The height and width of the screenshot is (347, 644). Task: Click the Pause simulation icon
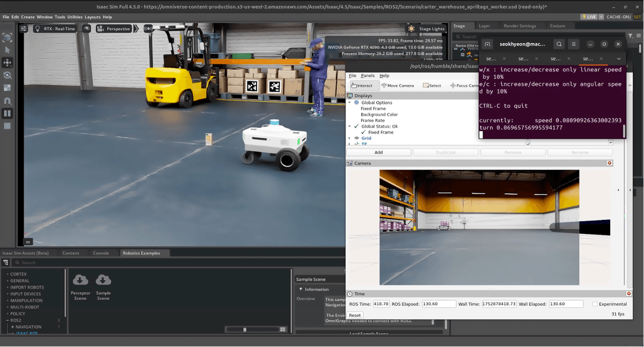[x=8, y=113]
